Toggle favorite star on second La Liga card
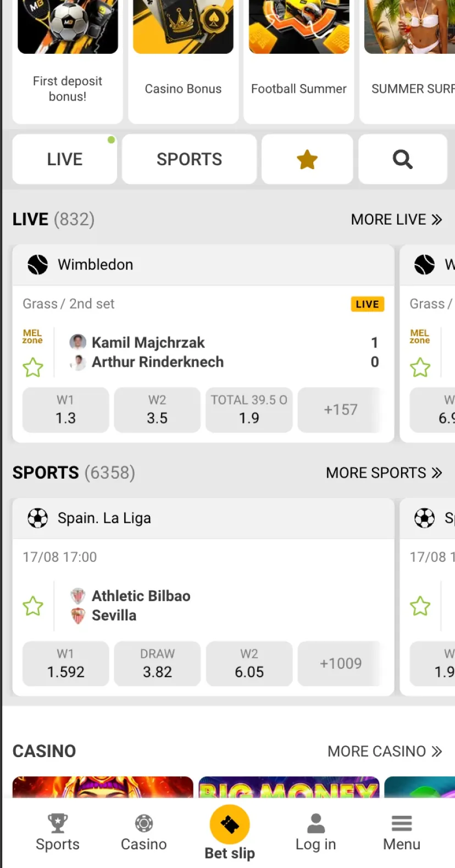The width and height of the screenshot is (455, 868). coord(420,606)
